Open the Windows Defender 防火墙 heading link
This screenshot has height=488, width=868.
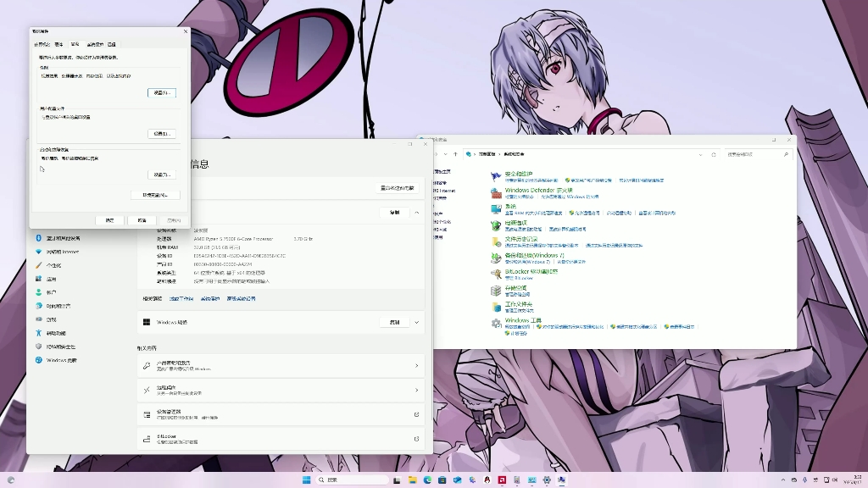[538, 190]
